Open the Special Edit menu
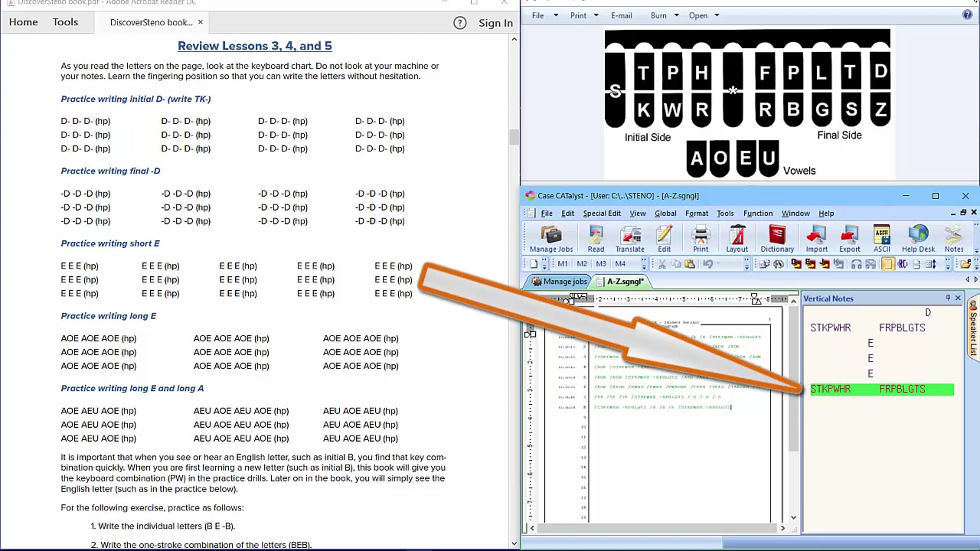 click(x=601, y=213)
